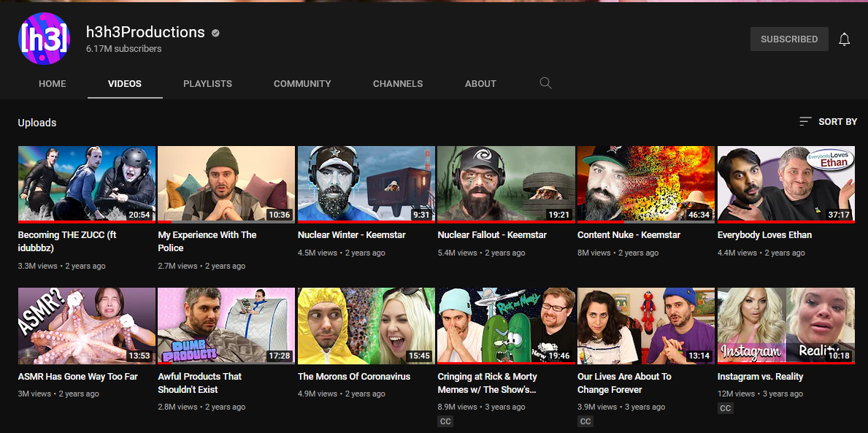Click '4.9M views • 2 years ago' text
This screenshot has width=868, height=433.
point(342,394)
